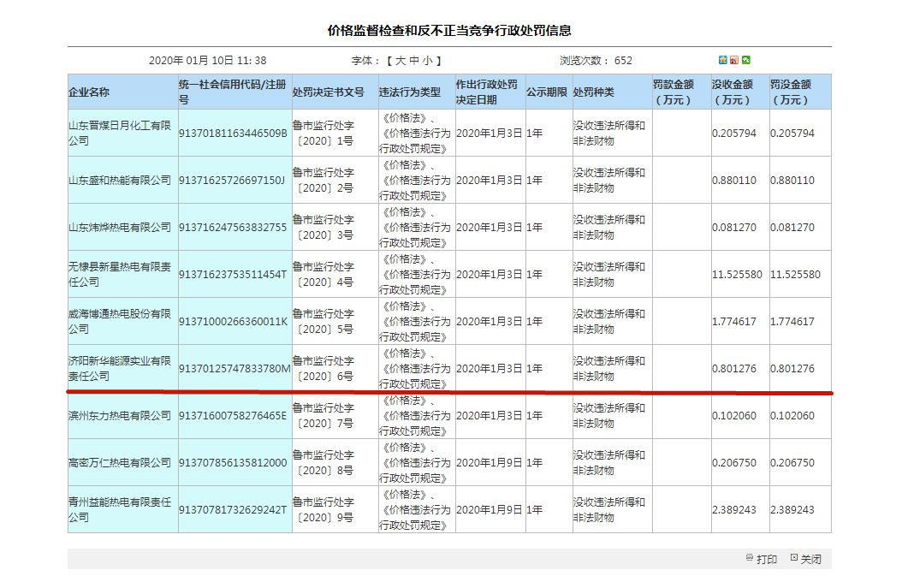Click the 11.525580 value in the 没收金额 column
This screenshot has width=908, height=588.
(x=737, y=275)
